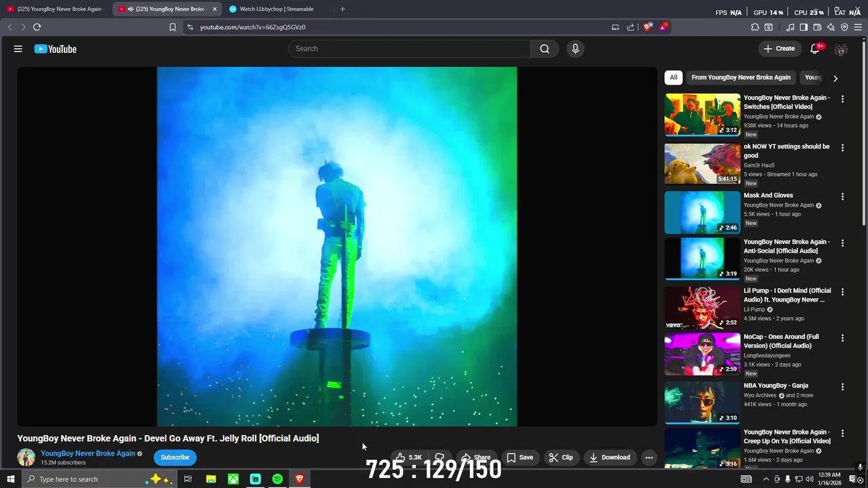Screen dimensions: 868x488
Task: Like the video showing 5.3K
Action: 409,457
